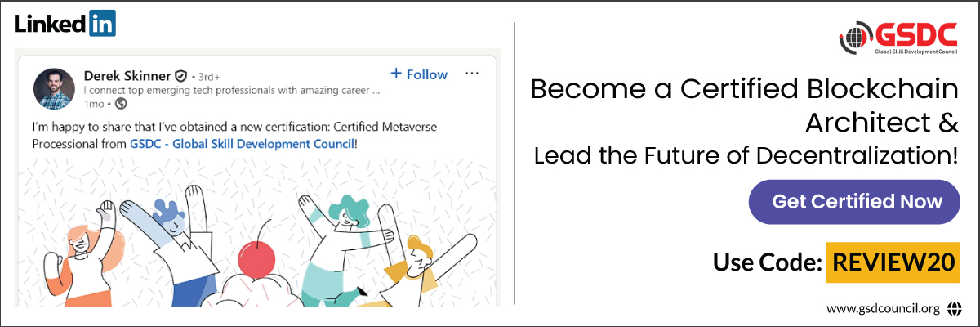Click the profile headline under Derek Skinner
980x327 pixels.
click(232, 90)
